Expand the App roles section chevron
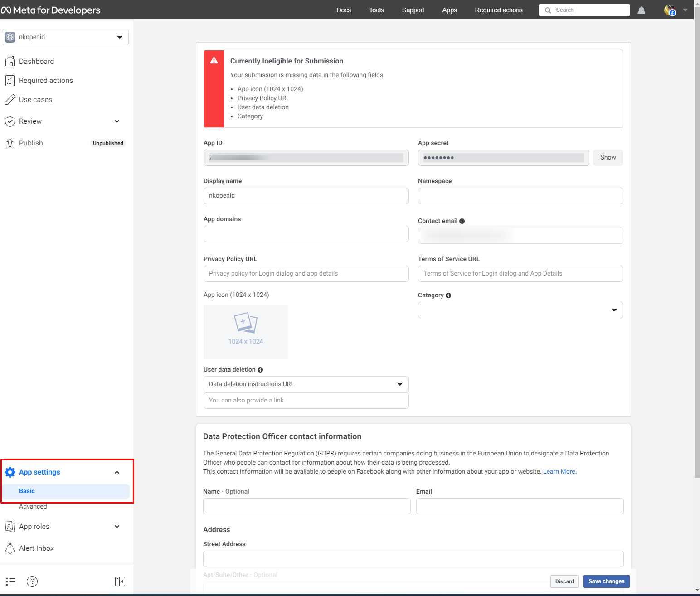 [x=117, y=527]
